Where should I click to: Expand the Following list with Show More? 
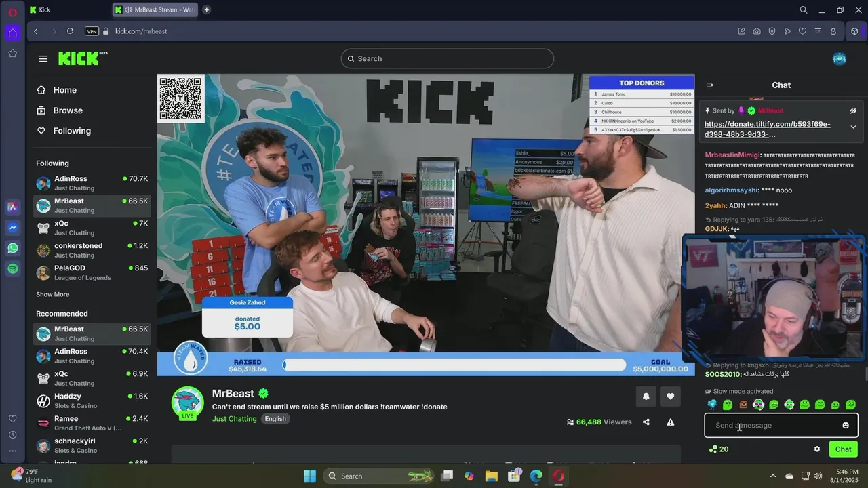point(52,295)
